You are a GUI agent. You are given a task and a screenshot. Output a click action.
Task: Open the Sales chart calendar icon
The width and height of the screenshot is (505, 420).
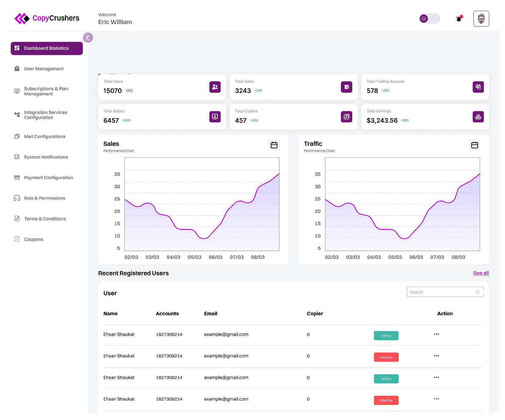pyautogui.click(x=274, y=145)
